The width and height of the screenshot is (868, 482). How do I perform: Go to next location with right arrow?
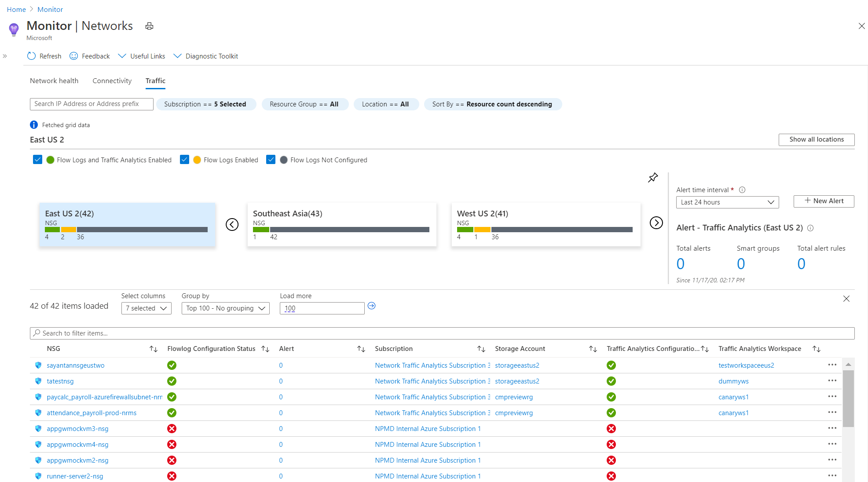click(656, 223)
